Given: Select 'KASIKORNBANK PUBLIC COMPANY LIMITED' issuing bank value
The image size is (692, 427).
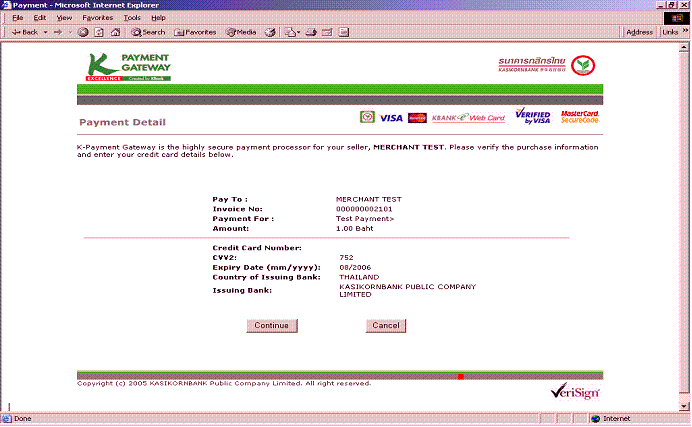Looking at the screenshot, I should (407, 291).
